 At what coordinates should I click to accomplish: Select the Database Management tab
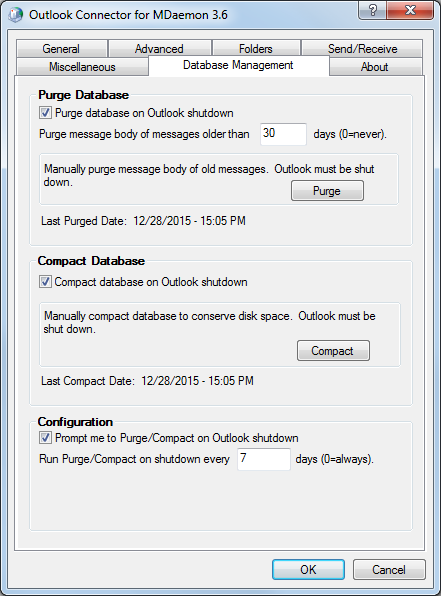pyautogui.click(x=238, y=66)
